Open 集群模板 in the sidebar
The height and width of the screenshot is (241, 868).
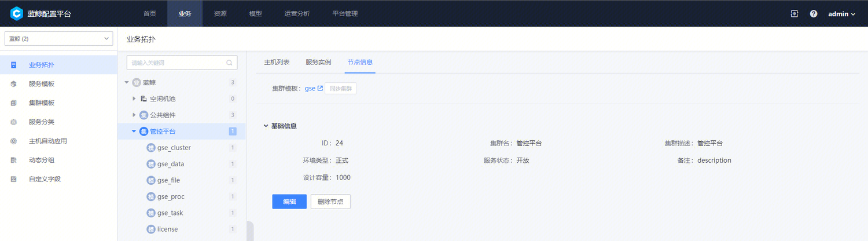[42, 103]
